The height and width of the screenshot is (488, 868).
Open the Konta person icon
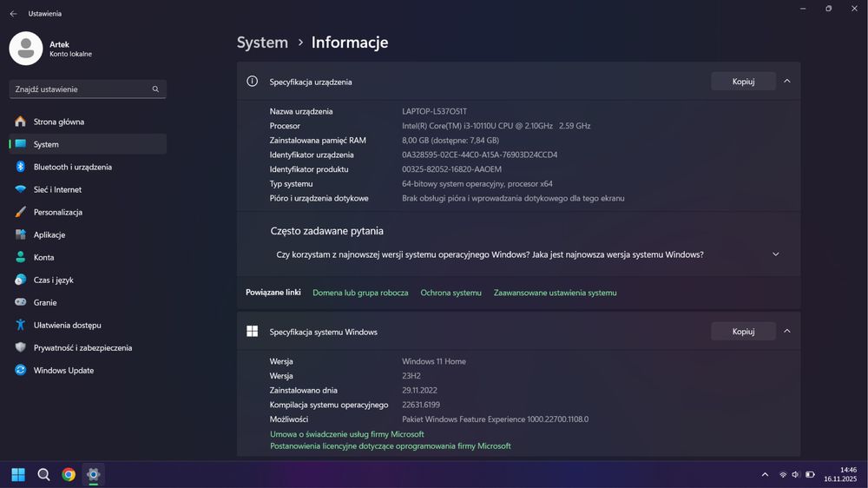(x=21, y=257)
